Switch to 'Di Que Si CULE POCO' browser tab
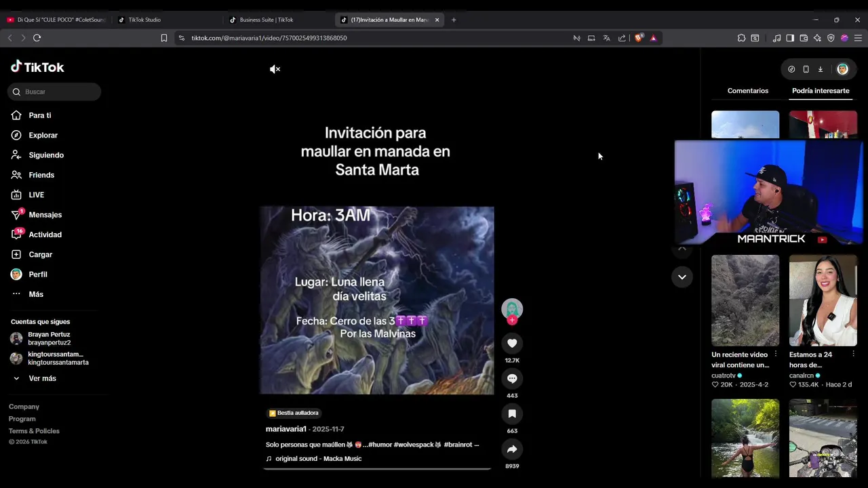868x488 pixels. 56,20
